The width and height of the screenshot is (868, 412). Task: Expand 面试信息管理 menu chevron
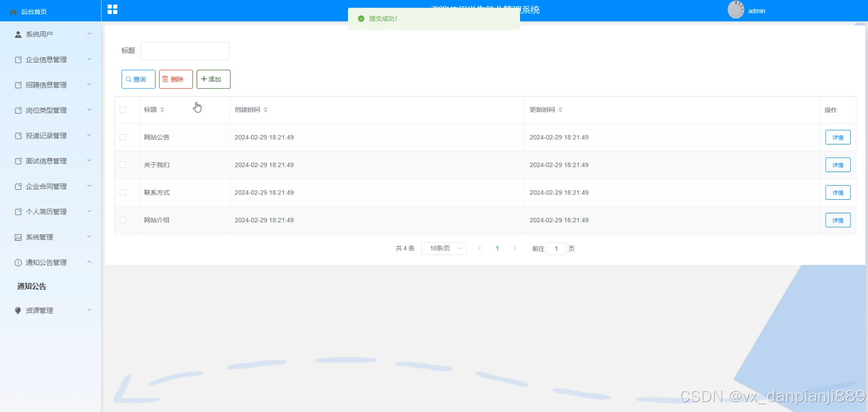tap(89, 160)
